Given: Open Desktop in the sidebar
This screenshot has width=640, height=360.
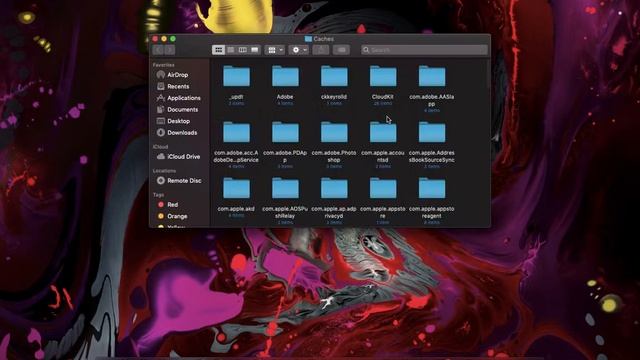Looking at the screenshot, I should 178,121.
